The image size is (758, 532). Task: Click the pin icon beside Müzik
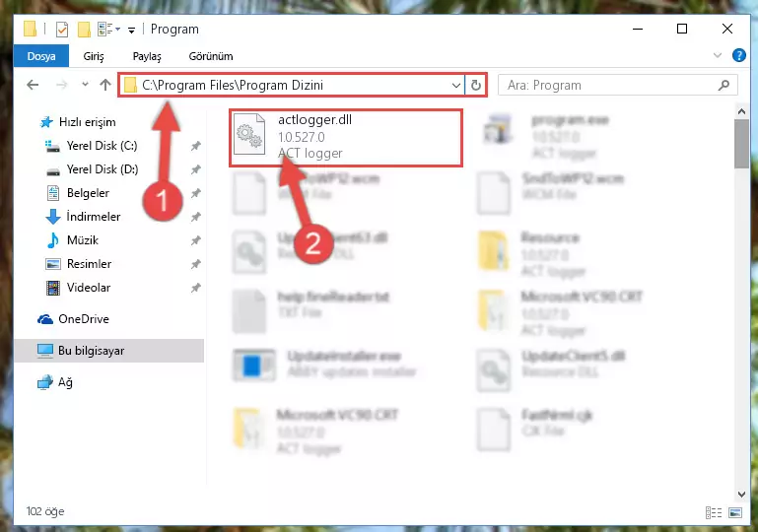click(x=195, y=240)
